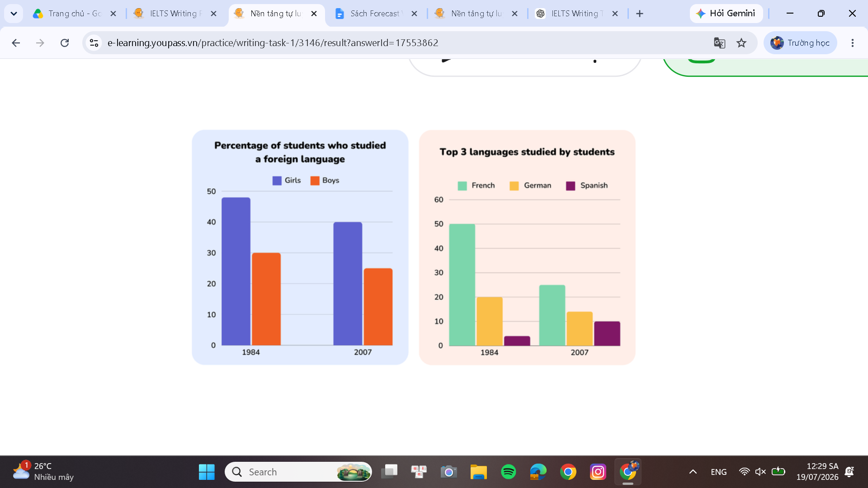Open the Google Translate page icon

tap(719, 43)
